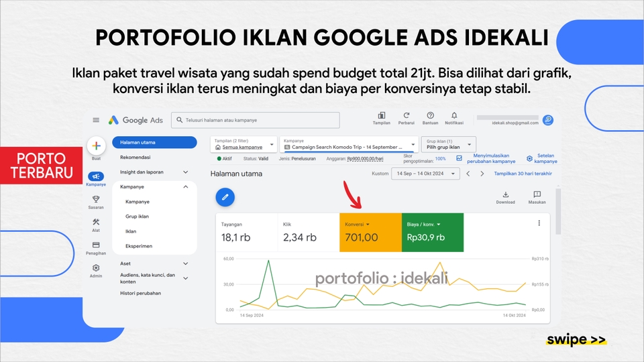Open the Penagihan billing card icon
644x362 pixels.
pos(96,245)
